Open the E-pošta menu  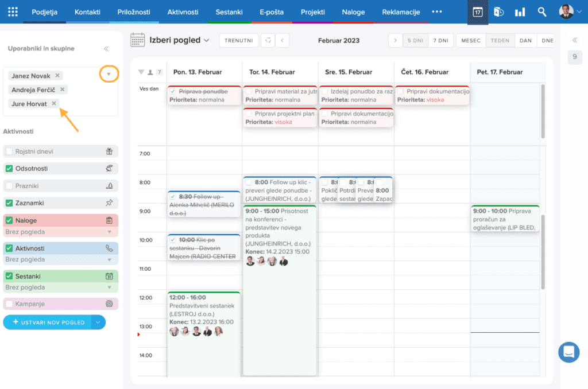pos(272,12)
